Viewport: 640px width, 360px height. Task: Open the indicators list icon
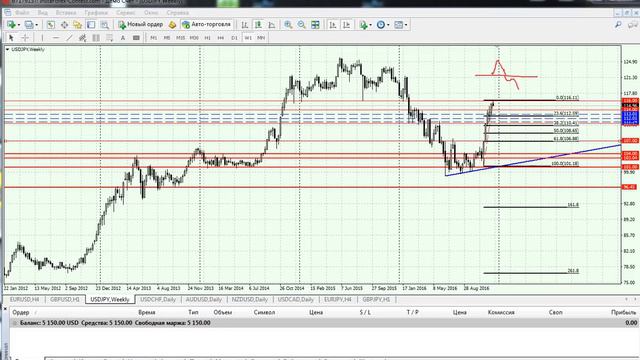(363, 25)
